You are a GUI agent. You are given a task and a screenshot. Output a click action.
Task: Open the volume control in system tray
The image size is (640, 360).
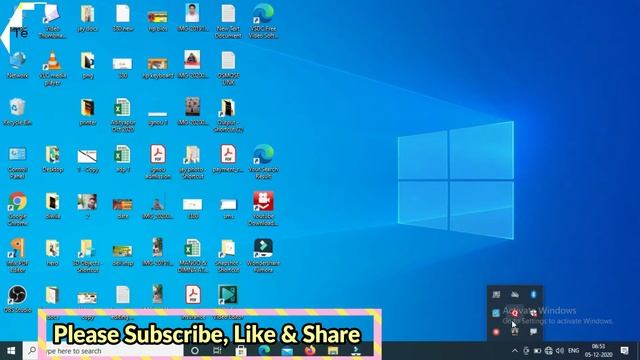(560, 351)
